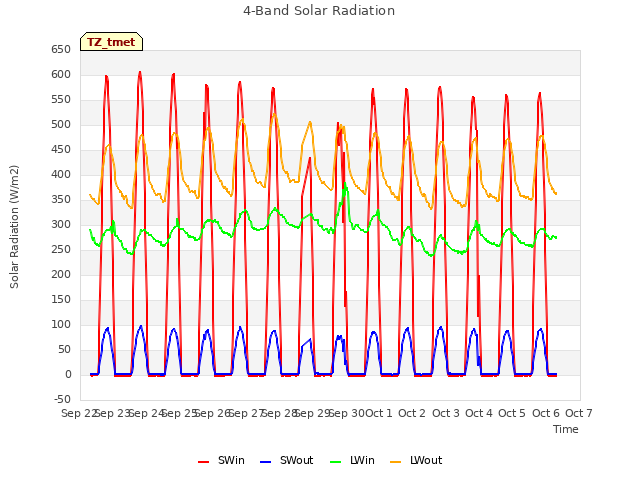Screen dimensions: 640x480
Task: Click the Time axis label
Action: [566, 429]
